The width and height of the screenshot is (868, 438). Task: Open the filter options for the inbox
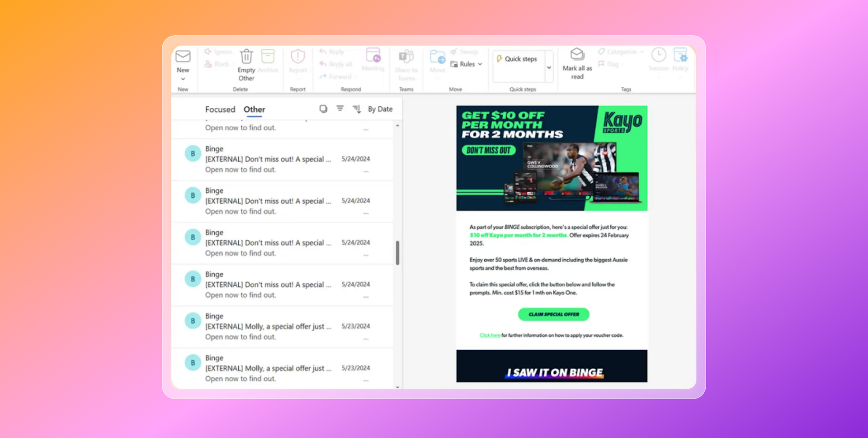click(340, 109)
